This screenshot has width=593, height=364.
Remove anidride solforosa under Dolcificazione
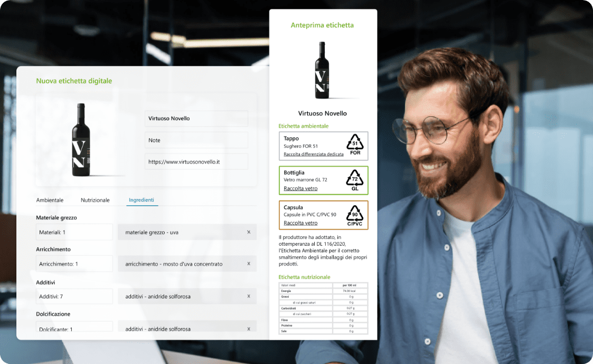point(249,329)
